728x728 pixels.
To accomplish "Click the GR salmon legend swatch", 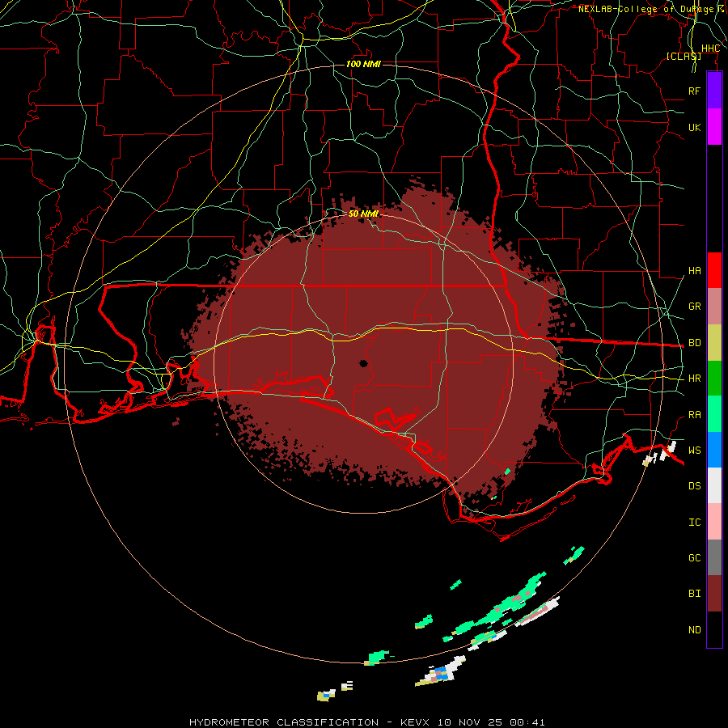I will pyautogui.click(x=714, y=306).
